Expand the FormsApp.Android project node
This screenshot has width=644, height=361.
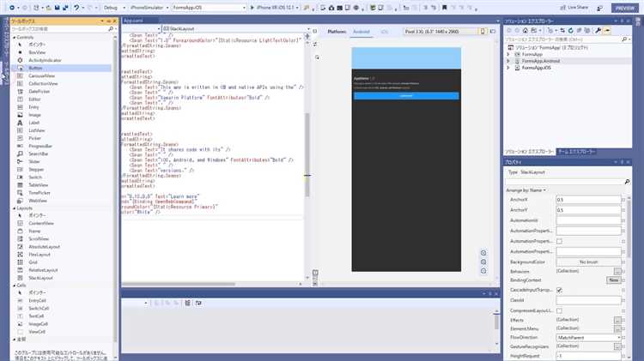pyautogui.click(x=508, y=61)
